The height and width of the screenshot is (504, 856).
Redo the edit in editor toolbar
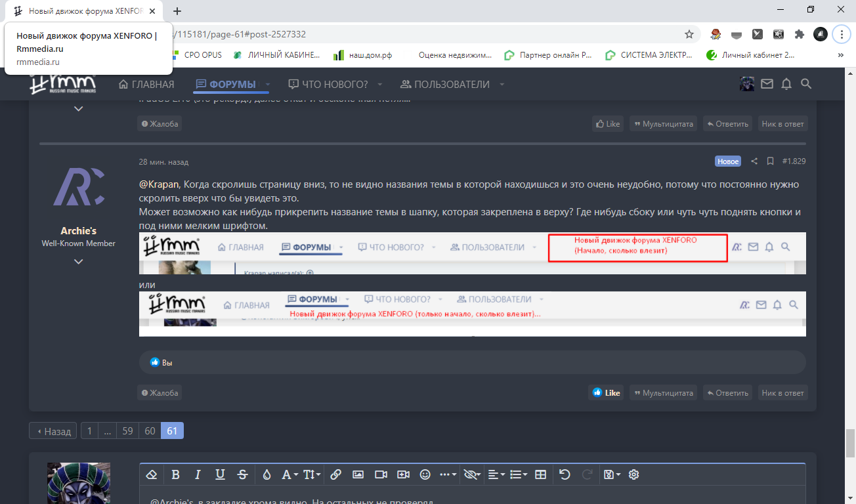pos(588,474)
